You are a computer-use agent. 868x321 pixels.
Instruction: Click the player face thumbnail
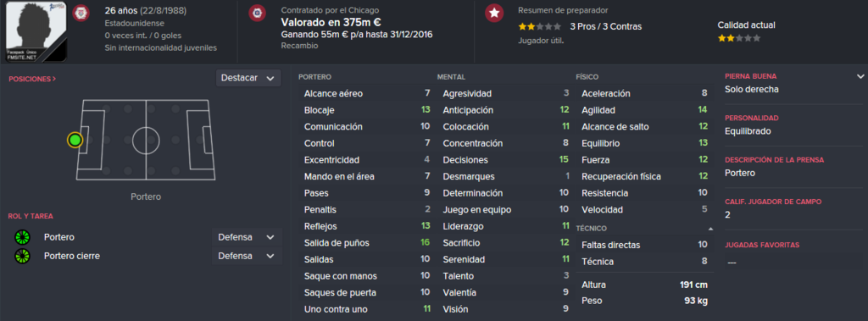pyautogui.click(x=36, y=31)
